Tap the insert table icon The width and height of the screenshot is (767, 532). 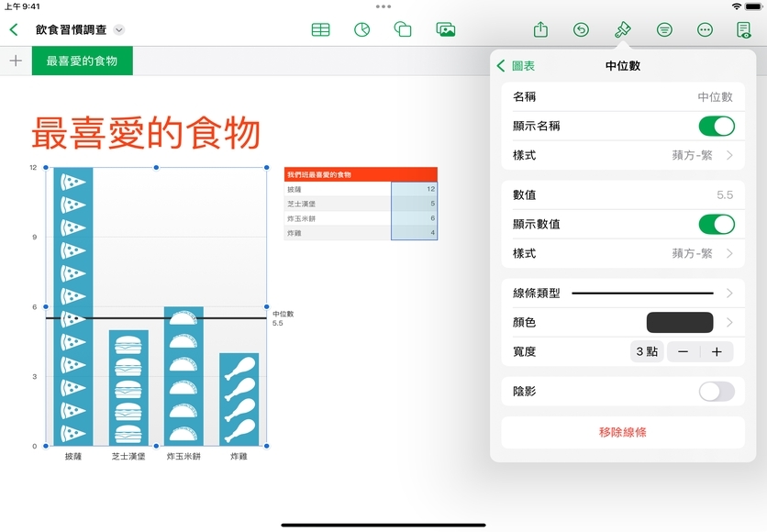point(320,29)
